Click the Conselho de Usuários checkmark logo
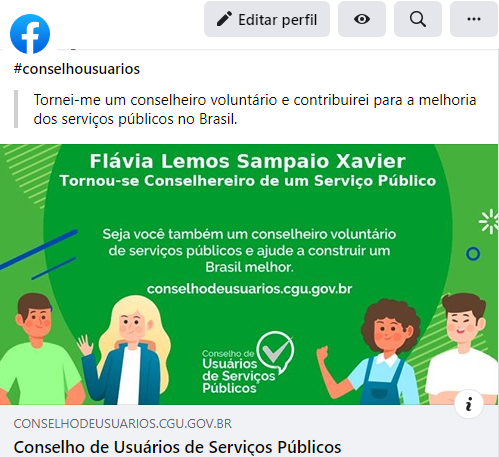This screenshot has height=457, width=499. (248, 363)
